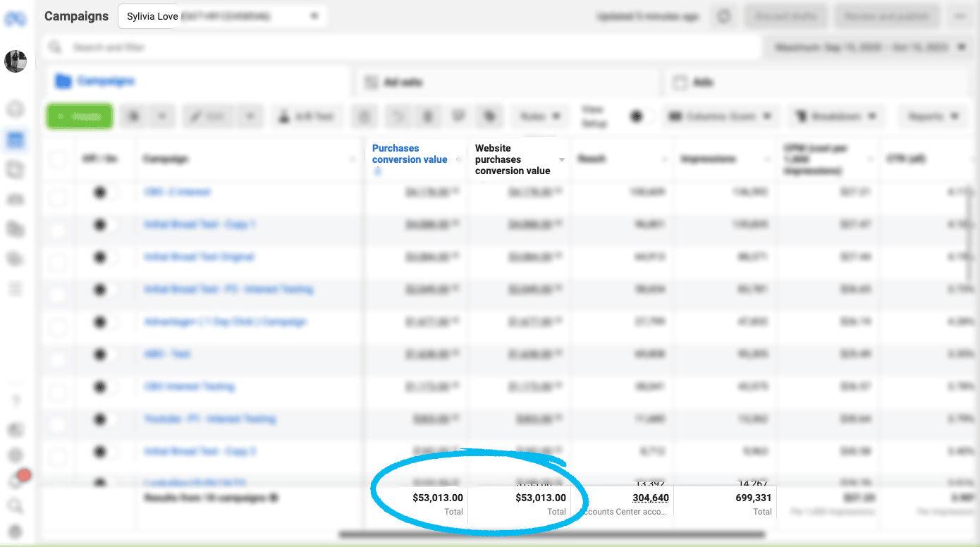
Task: Expand the Columns dropdown
Action: [722, 116]
